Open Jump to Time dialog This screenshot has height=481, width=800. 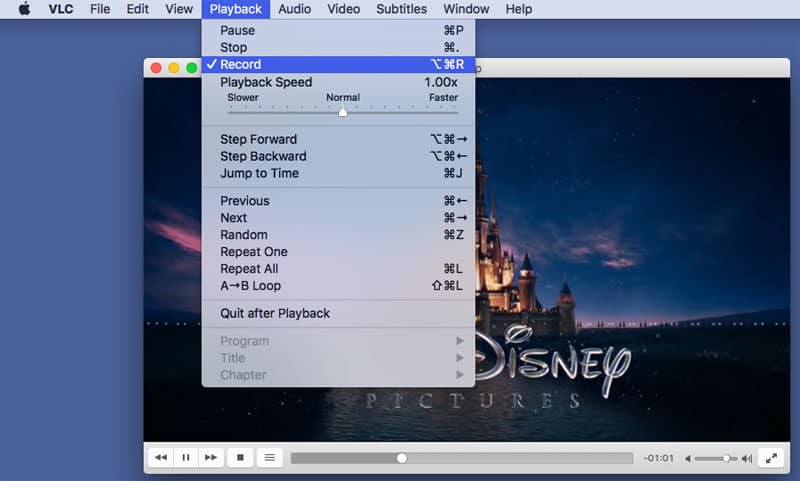pos(338,173)
